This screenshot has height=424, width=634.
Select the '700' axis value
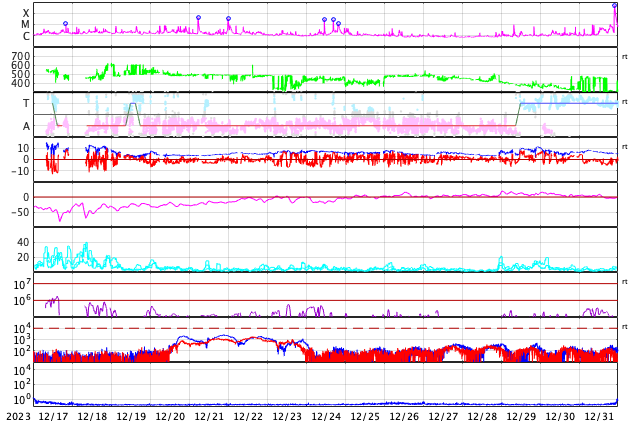tap(20, 56)
